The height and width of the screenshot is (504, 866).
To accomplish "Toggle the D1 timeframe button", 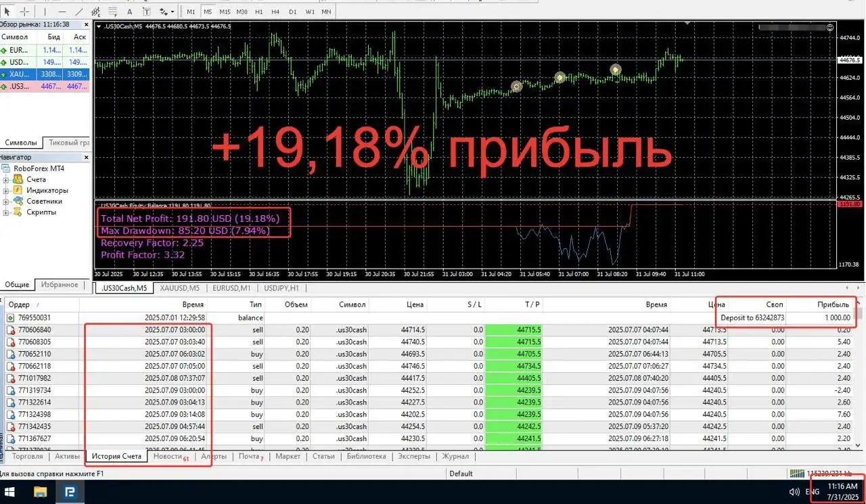I will click(x=293, y=12).
